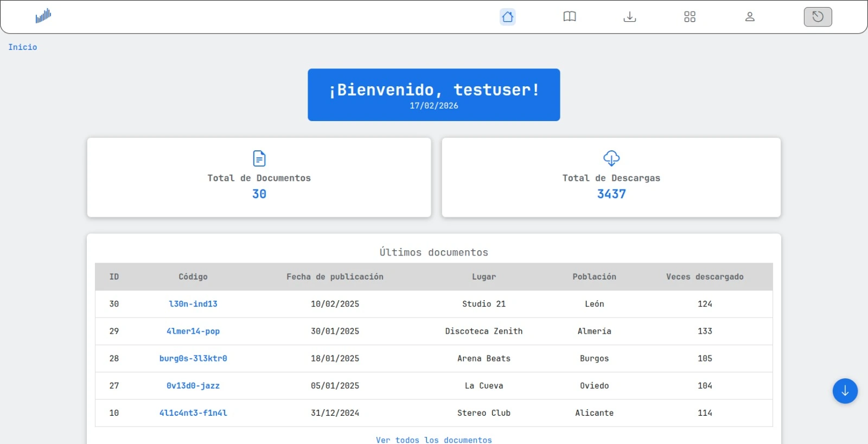Click the document icon above Total de Documentos
This screenshot has height=444, width=868.
(259, 158)
